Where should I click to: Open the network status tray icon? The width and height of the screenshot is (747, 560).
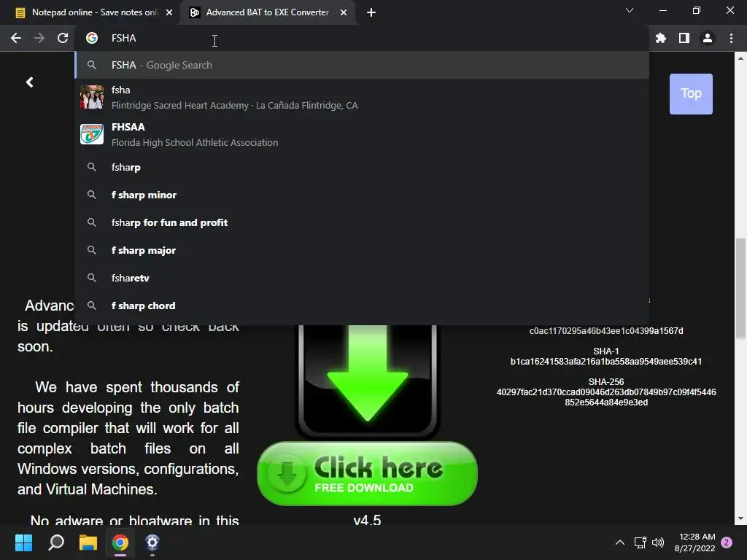pos(640,542)
